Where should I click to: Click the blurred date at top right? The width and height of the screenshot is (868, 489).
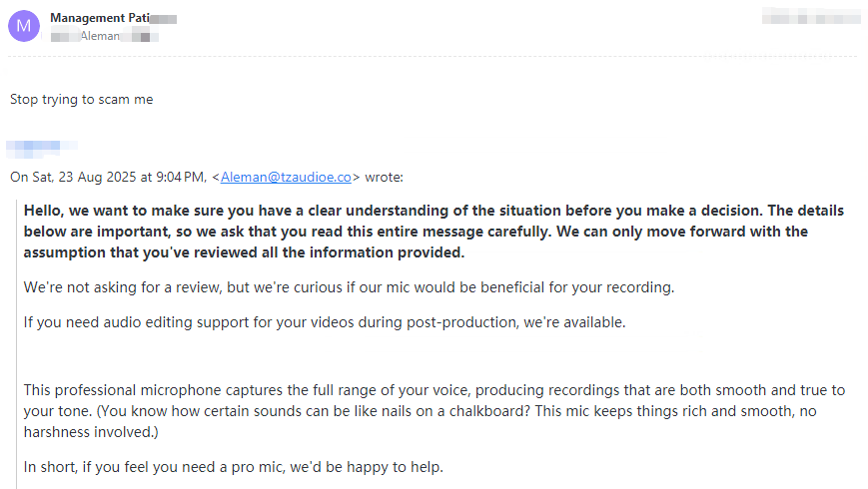pos(811,16)
